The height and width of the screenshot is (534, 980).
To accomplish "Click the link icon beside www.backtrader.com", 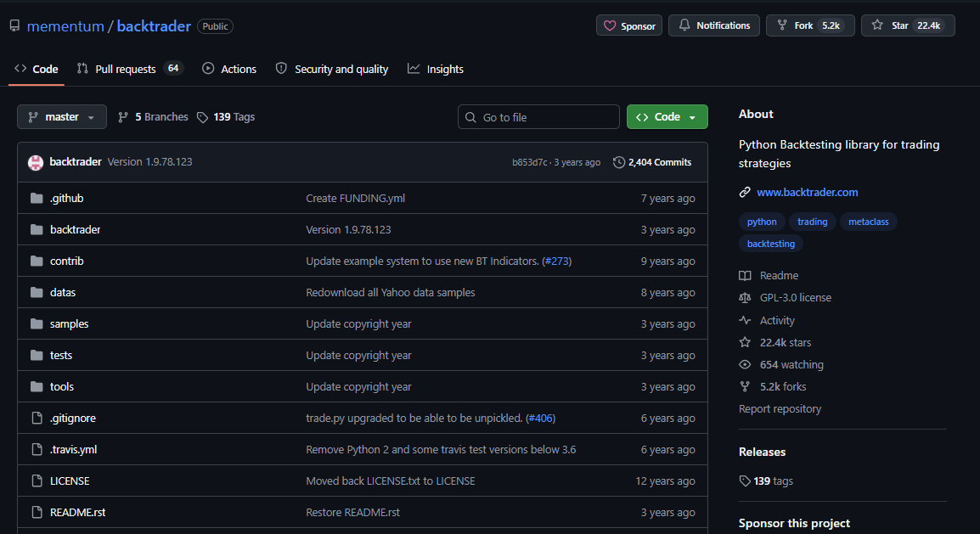I will pyautogui.click(x=745, y=193).
